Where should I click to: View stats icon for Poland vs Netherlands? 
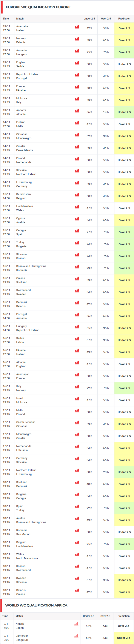point(77,159)
